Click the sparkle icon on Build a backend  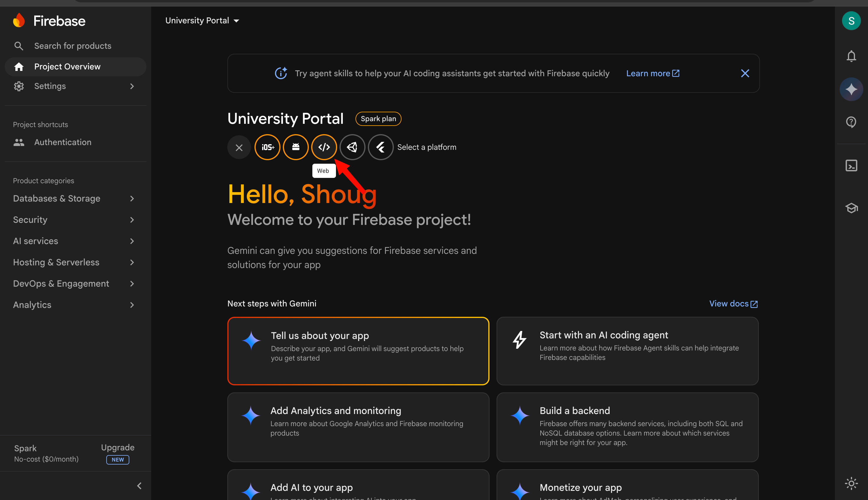(x=520, y=415)
